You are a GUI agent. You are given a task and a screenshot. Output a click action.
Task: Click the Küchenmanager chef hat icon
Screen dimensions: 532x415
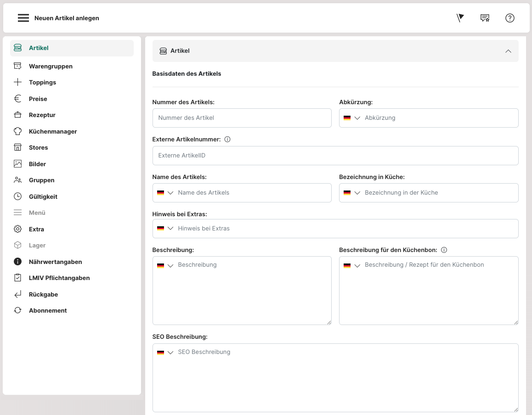point(18,131)
